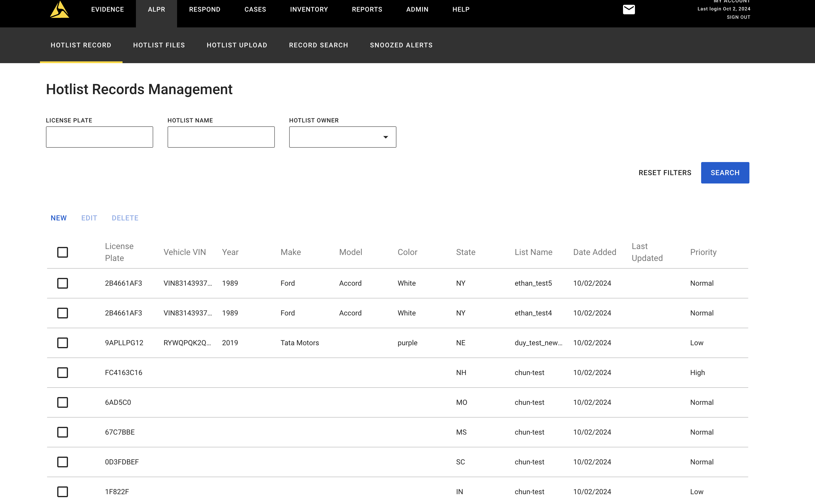Toggle the select-all header checkbox
The image size is (815, 504).
[x=62, y=252]
